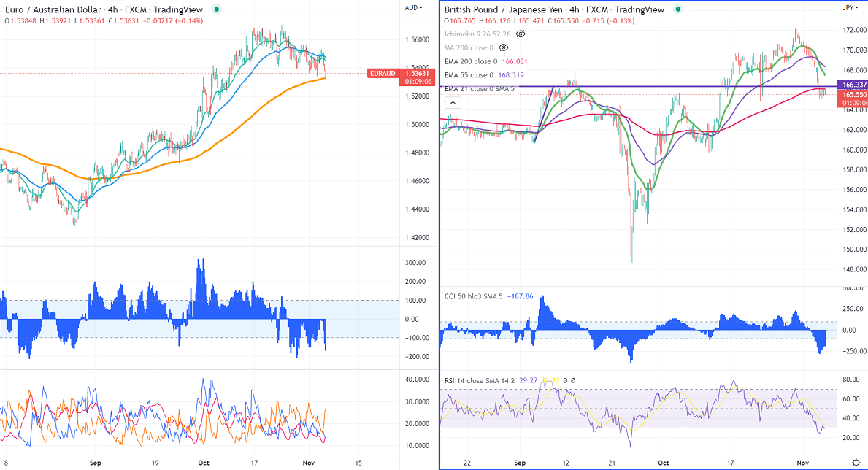Select the MA 200 close 0 legend
Image resolution: width=868 pixels, height=470 pixels.
[x=469, y=48]
